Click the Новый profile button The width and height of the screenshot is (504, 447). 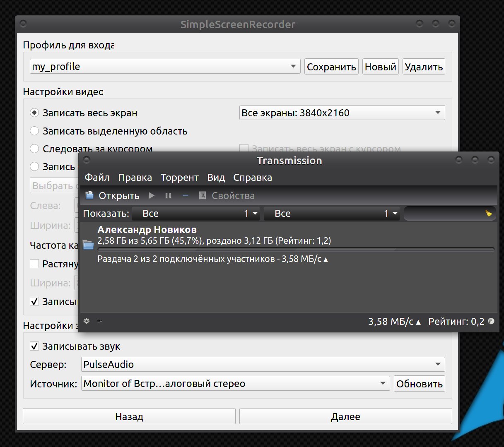click(x=381, y=67)
